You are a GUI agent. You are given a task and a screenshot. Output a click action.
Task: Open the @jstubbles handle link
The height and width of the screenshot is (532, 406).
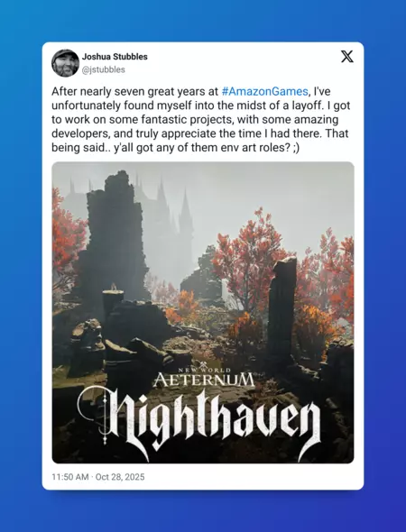click(104, 69)
